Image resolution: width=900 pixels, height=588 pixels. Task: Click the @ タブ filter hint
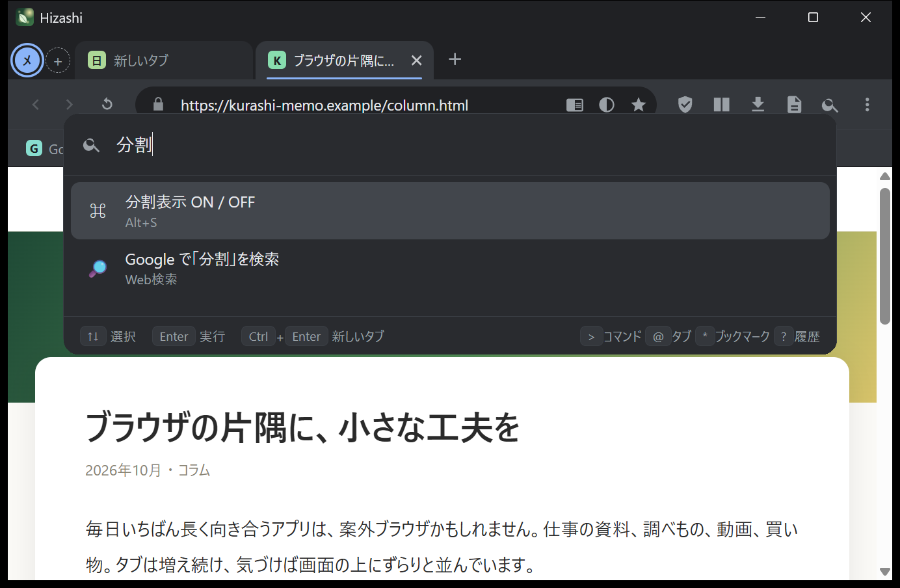click(x=668, y=336)
